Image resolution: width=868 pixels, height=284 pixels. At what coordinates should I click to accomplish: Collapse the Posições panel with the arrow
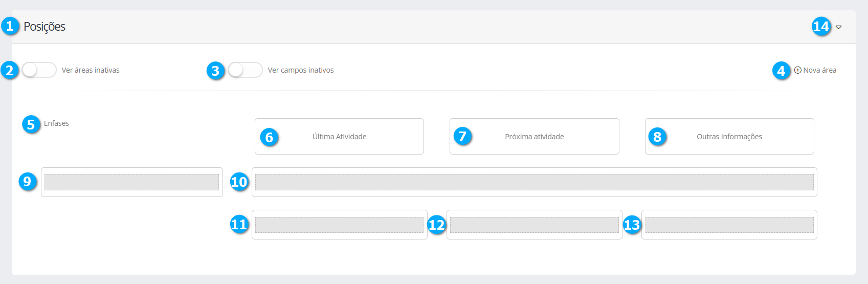(x=838, y=27)
